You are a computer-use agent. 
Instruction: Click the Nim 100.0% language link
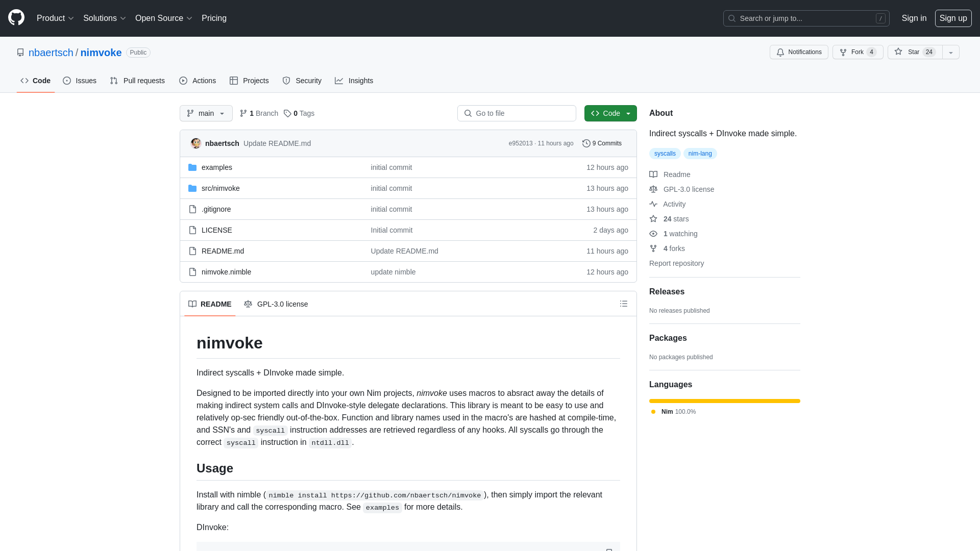tap(674, 412)
